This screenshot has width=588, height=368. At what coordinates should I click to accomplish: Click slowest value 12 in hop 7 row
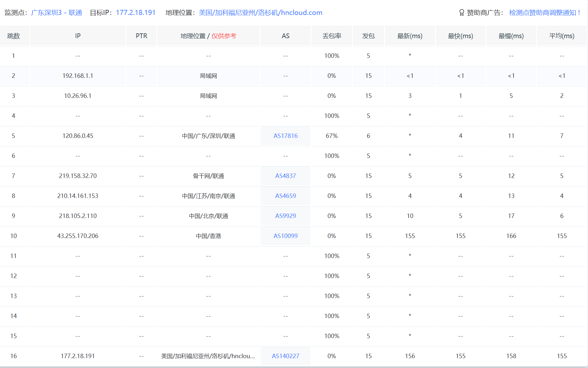(x=511, y=176)
